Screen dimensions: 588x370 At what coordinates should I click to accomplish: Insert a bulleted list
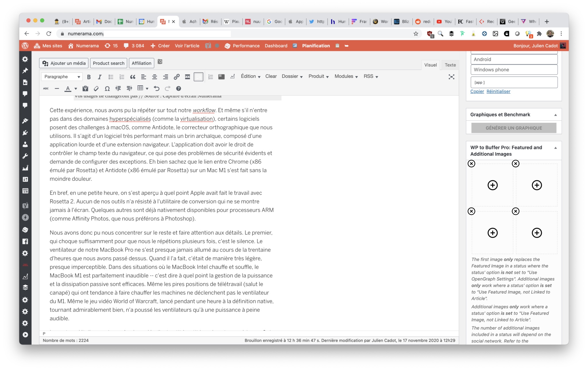[x=111, y=77]
